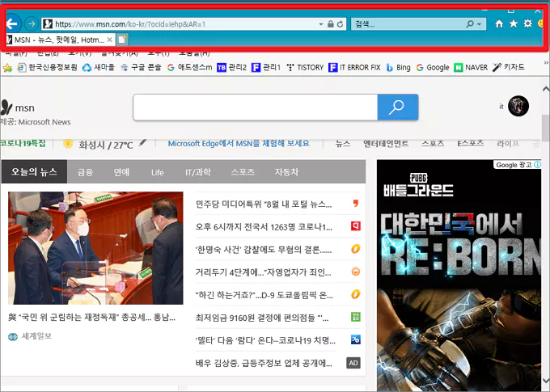Click 화성시 / 27°C weather text
The height and width of the screenshot is (392, 550).
point(106,145)
